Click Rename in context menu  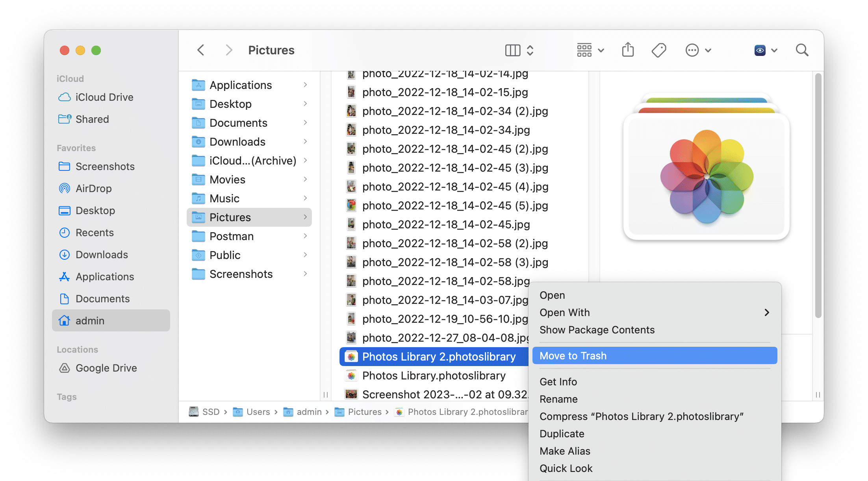point(558,399)
